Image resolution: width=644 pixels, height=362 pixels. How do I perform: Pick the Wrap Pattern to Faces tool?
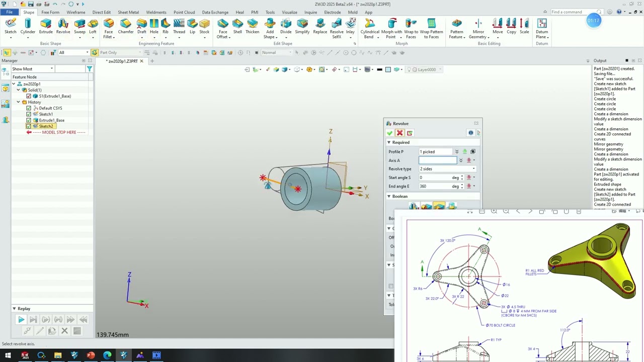431,29
